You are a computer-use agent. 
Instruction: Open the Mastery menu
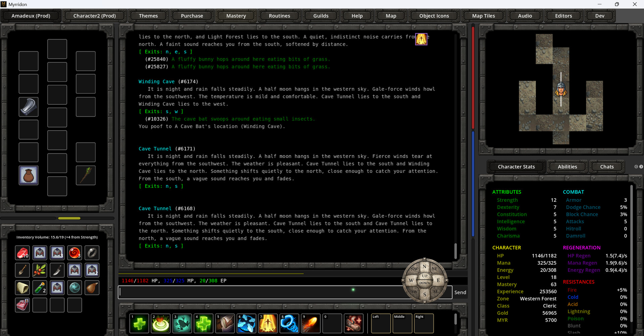coord(236,16)
